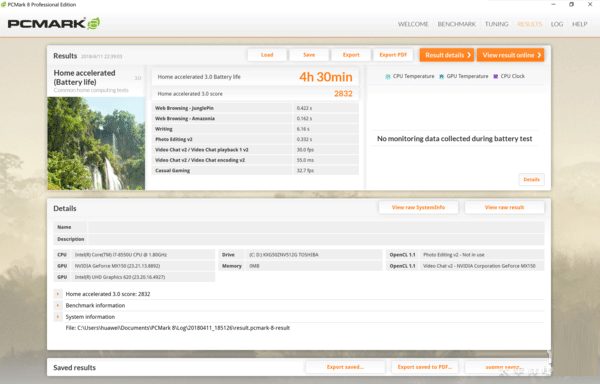Click the 2832 score value

343,94
